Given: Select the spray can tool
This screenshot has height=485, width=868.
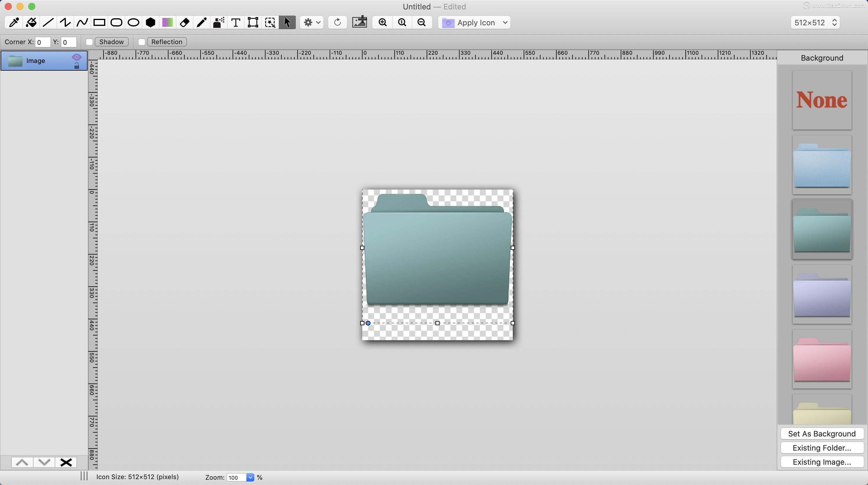Looking at the screenshot, I should 219,23.
